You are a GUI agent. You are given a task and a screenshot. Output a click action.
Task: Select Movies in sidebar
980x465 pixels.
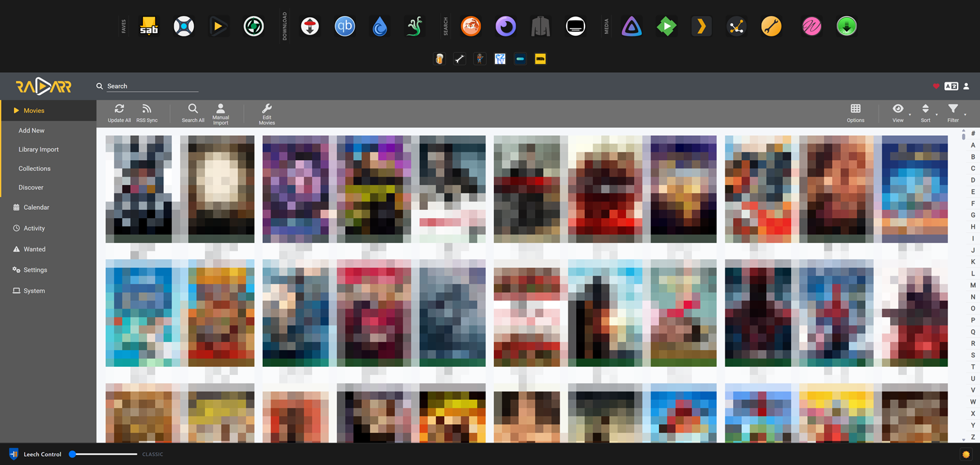click(x=48, y=110)
